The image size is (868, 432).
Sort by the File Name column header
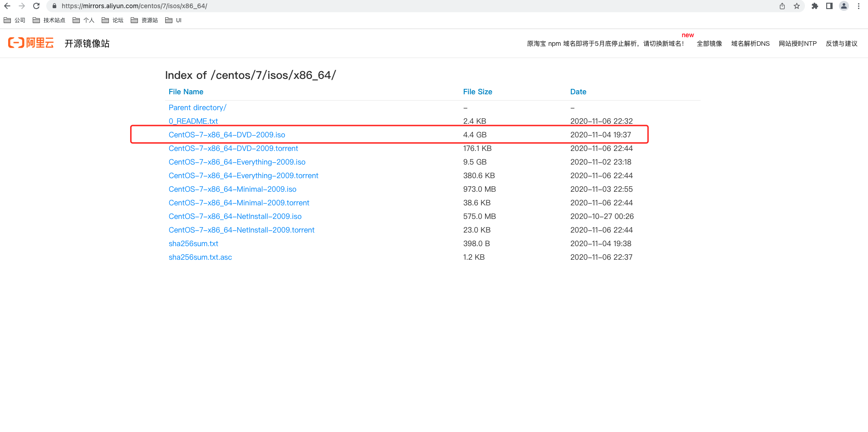[186, 92]
